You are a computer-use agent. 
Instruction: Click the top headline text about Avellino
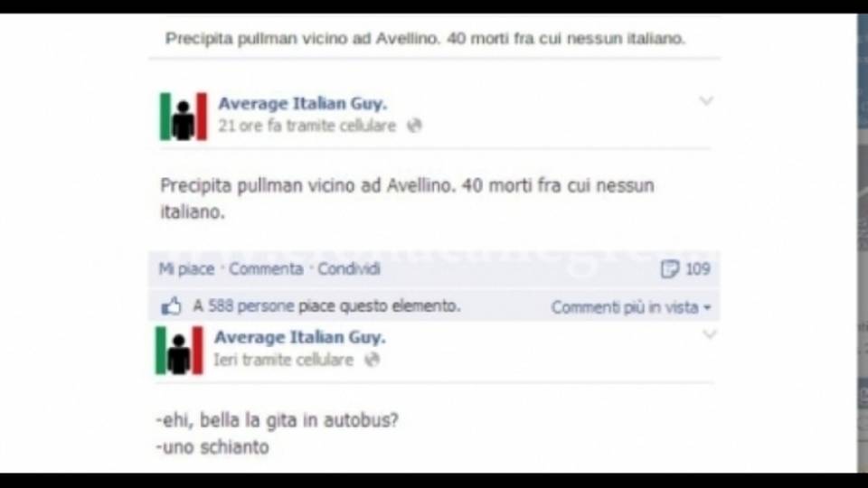425,38
